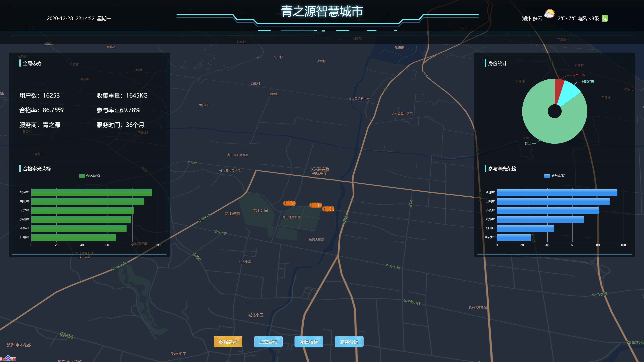
Task: Select the leftmost orange vehicle marker
Action: pos(289,203)
